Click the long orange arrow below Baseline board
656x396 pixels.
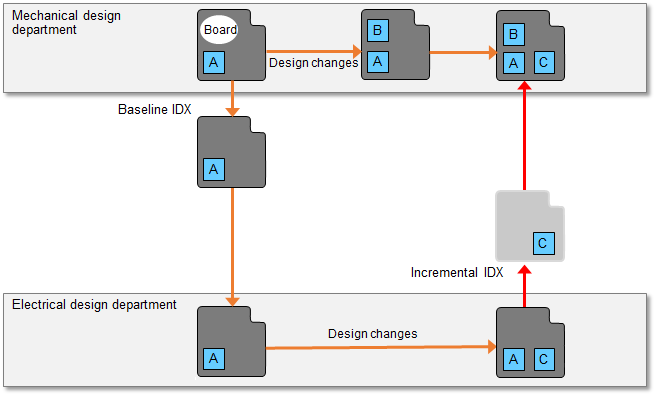tap(232, 247)
